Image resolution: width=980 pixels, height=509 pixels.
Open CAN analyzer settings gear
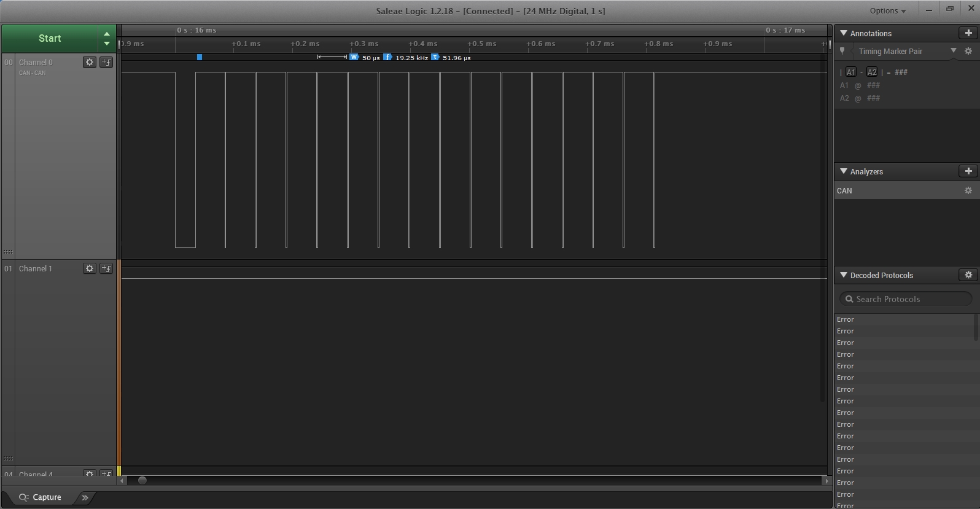pyautogui.click(x=968, y=191)
